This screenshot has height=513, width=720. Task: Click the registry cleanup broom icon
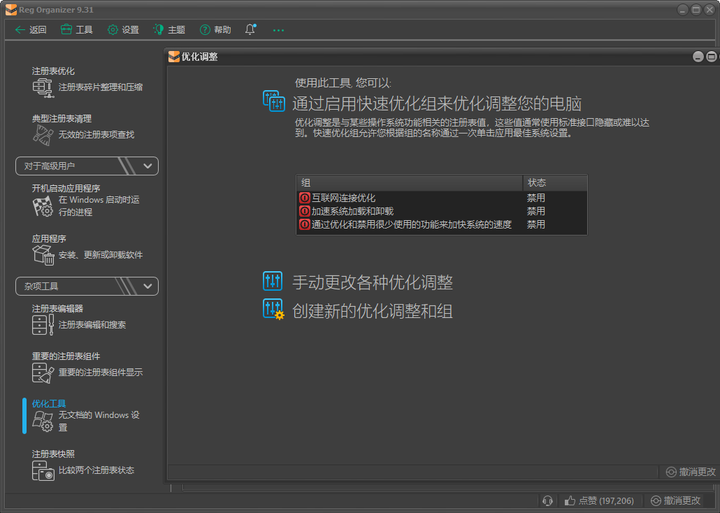43,135
